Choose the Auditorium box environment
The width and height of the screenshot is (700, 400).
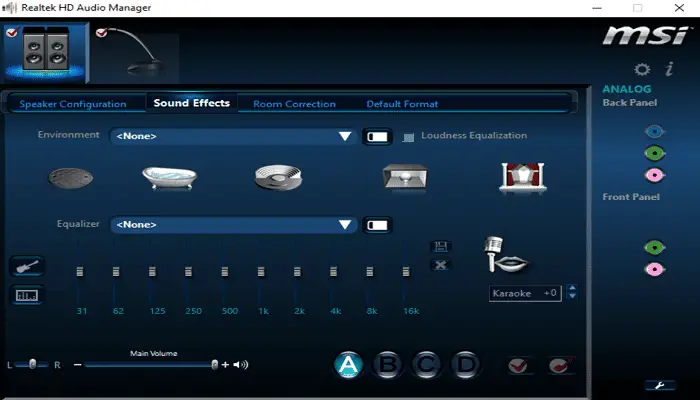pyautogui.click(x=405, y=177)
